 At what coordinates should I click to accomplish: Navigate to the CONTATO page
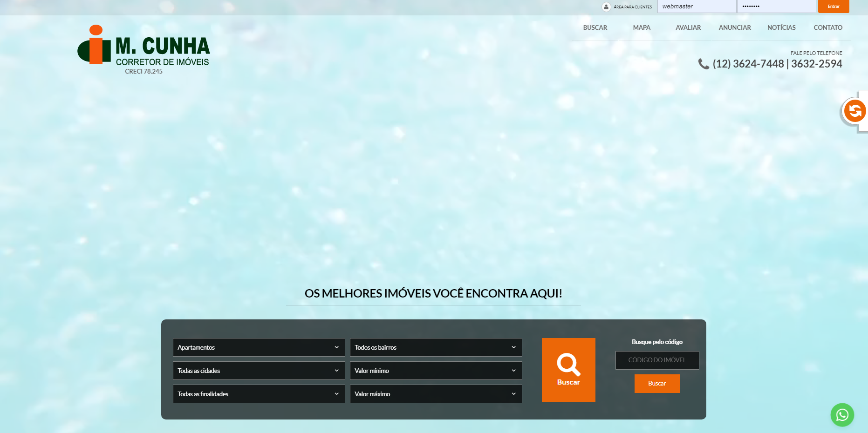(828, 27)
